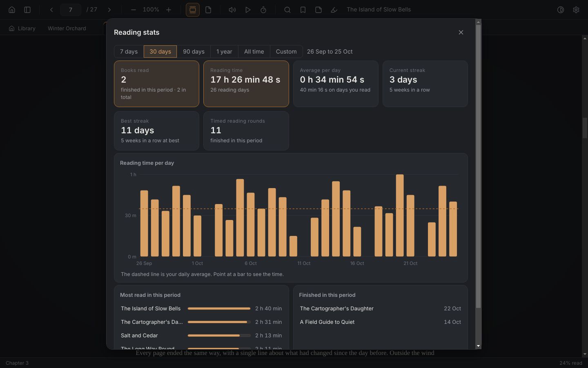This screenshot has width=588, height=368.
Task: Click the Reading time per day heading
Action: click(x=147, y=163)
